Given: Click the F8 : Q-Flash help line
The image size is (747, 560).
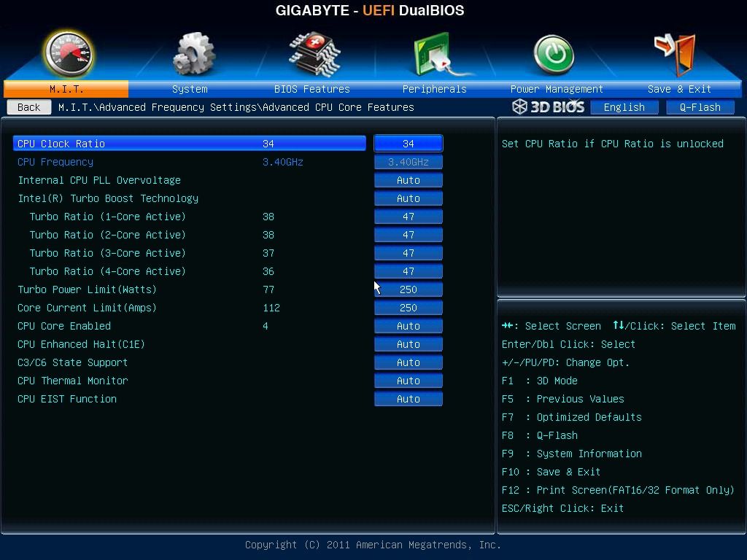Looking at the screenshot, I should click(539, 435).
